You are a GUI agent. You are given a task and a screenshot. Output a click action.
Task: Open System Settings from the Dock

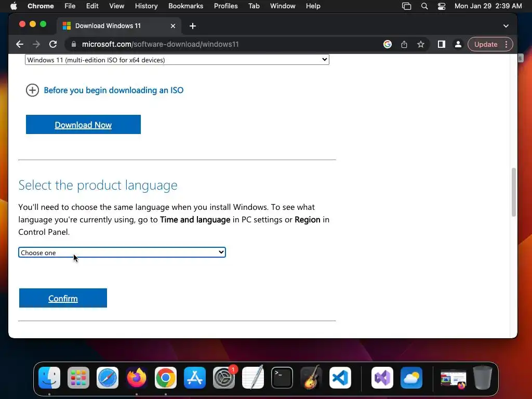tap(224, 378)
